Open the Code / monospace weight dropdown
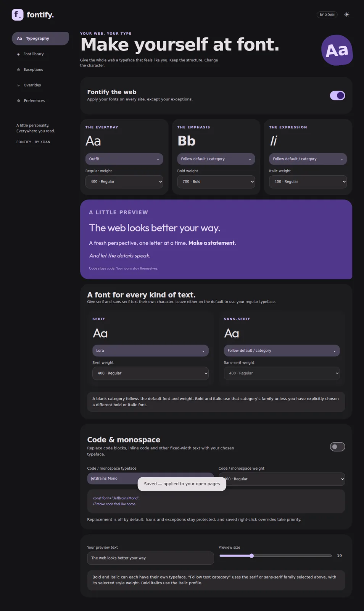 [282, 479]
